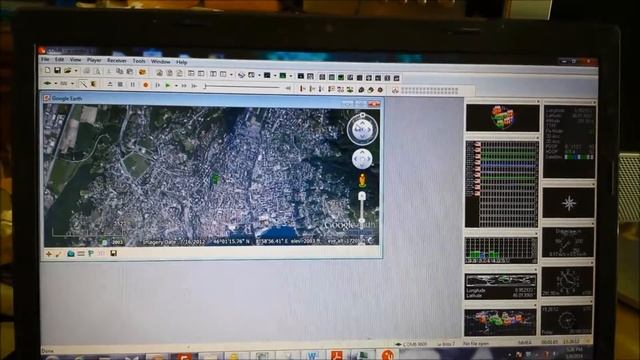Open the File menu
This screenshot has height=360, width=640.
click(44, 60)
